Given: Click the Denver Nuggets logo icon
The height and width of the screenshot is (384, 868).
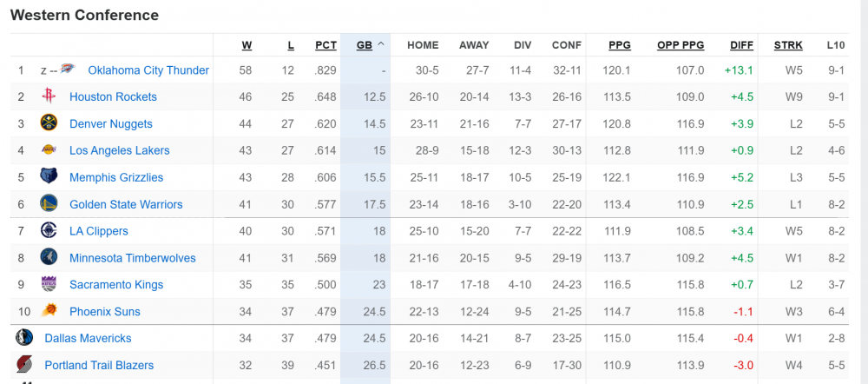Looking at the screenshot, I should pyautogui.click(x=49, y=123).
